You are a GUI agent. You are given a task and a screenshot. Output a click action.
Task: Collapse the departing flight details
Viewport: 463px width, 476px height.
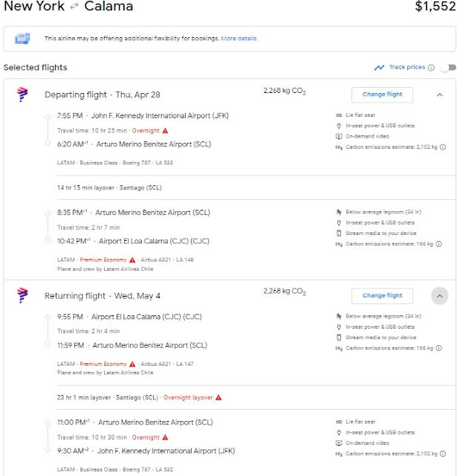(x=439, y=94)
